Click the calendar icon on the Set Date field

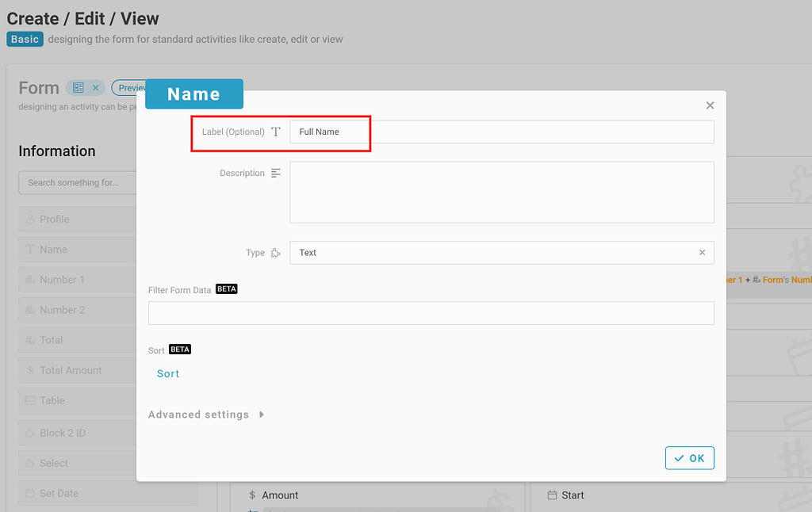tap(32, 492)
